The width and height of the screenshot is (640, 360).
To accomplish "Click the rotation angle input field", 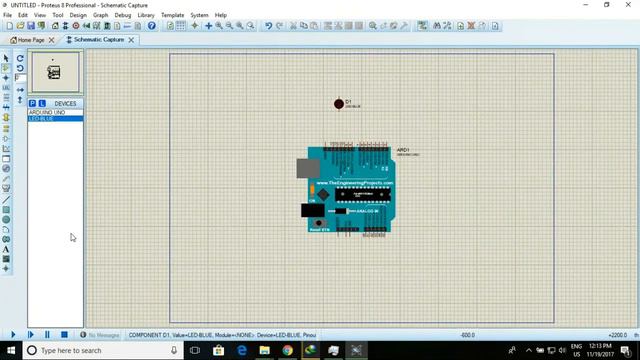I will (x=20, y=78).
